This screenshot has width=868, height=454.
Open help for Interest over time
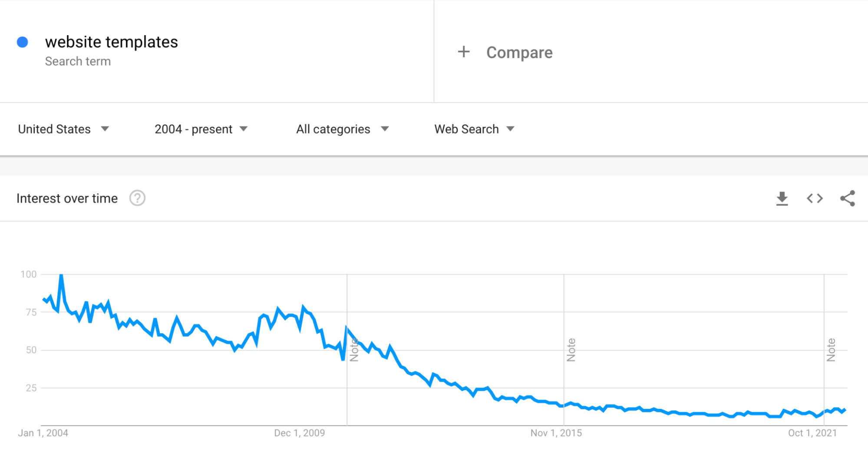pos(137,198)
